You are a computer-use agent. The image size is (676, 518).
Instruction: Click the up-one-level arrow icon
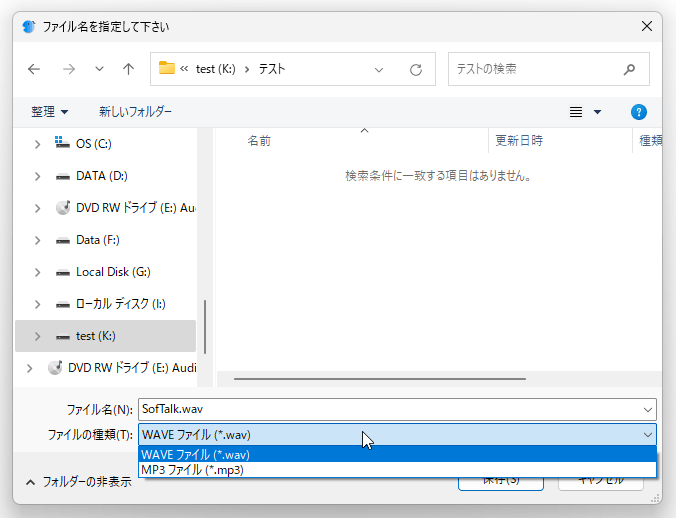click(x=128, y=69)
